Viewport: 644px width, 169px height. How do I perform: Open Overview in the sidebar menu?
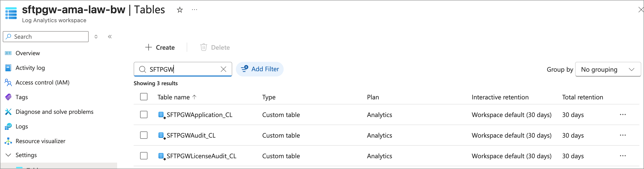tap(28, 53)
